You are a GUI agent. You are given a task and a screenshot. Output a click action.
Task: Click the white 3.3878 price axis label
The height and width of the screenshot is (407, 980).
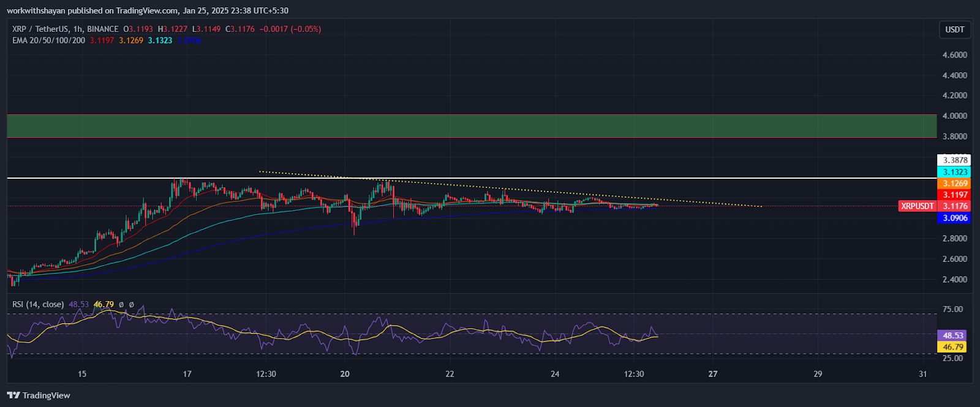954,160
